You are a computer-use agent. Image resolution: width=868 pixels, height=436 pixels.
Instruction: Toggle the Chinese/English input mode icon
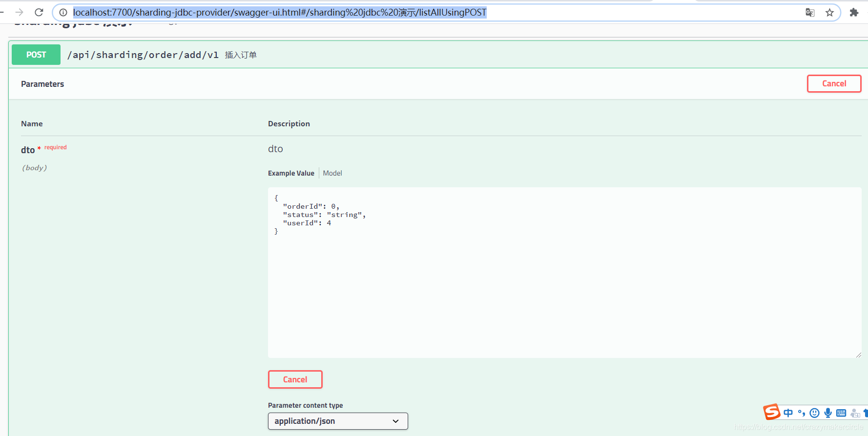788,413
